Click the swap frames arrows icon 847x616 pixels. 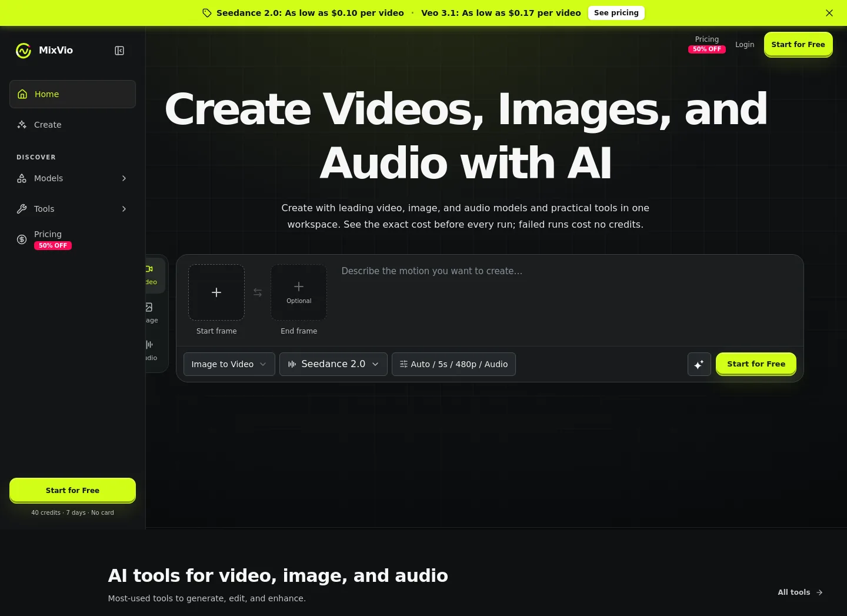point(258,292)
